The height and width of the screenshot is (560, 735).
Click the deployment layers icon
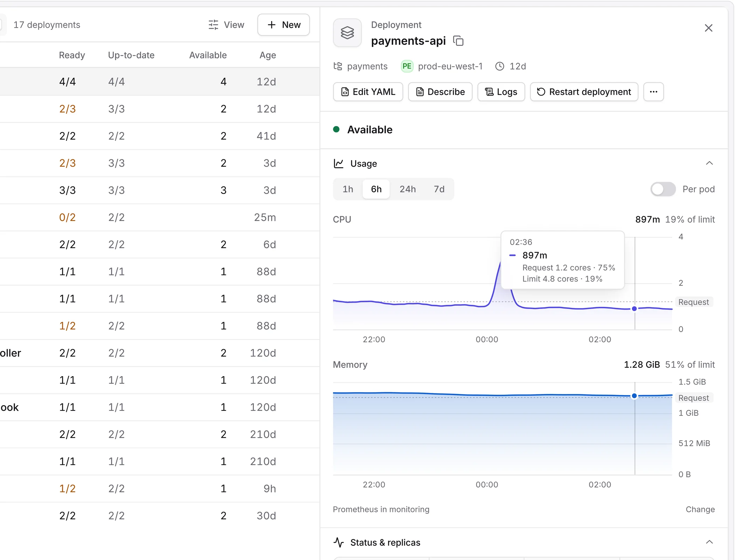coord(347,33)
